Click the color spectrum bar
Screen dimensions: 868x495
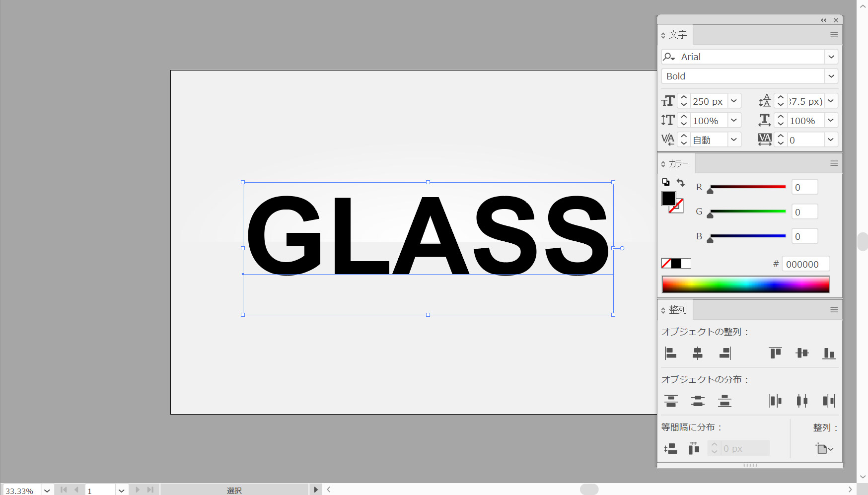745,284
